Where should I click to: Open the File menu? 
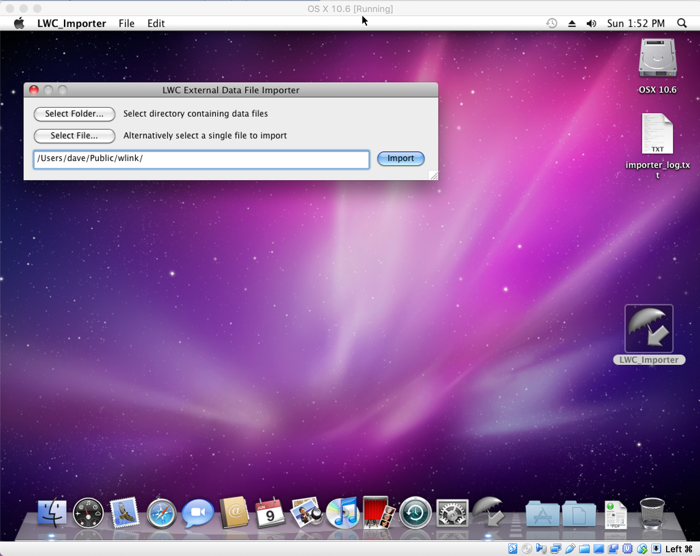click(126, 23)
